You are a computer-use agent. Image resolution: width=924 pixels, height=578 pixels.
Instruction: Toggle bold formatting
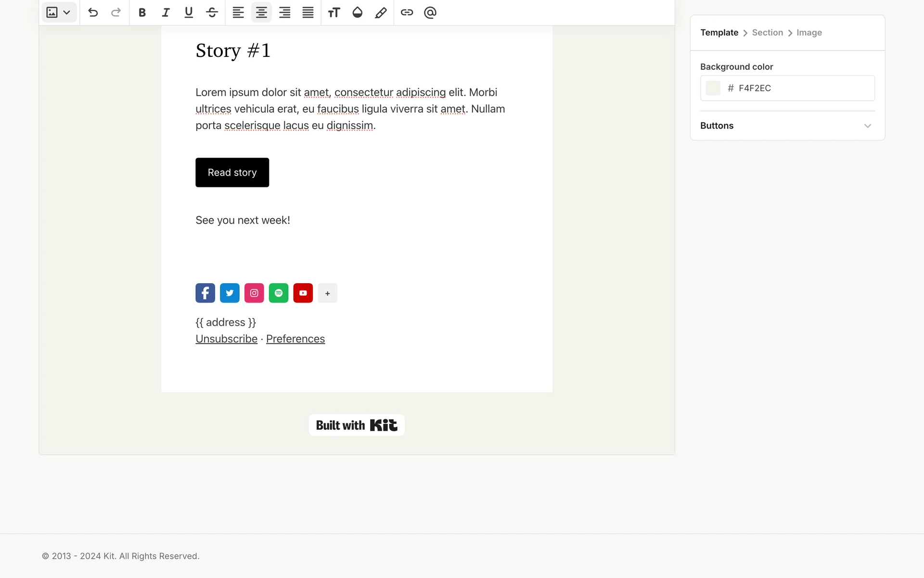(142, 13)
